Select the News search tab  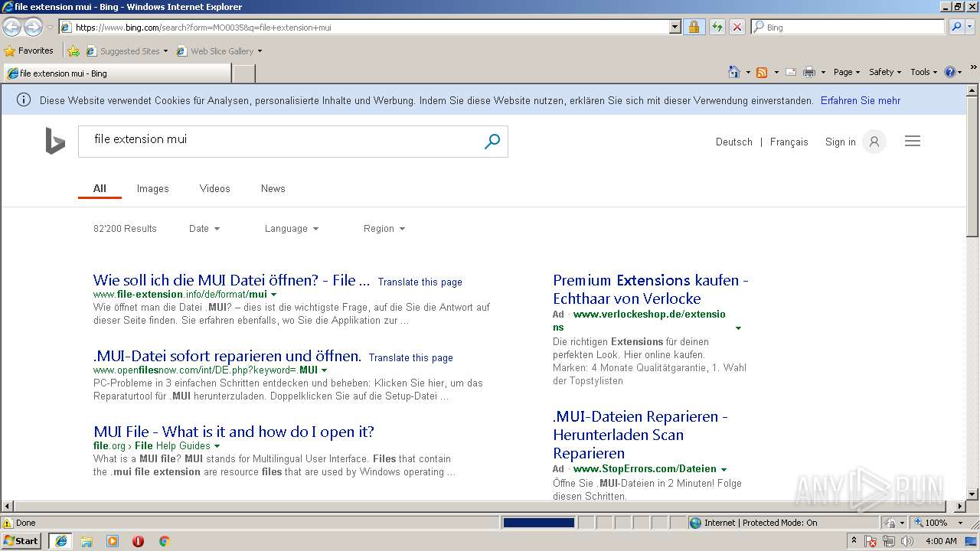(x=273, y=188)
